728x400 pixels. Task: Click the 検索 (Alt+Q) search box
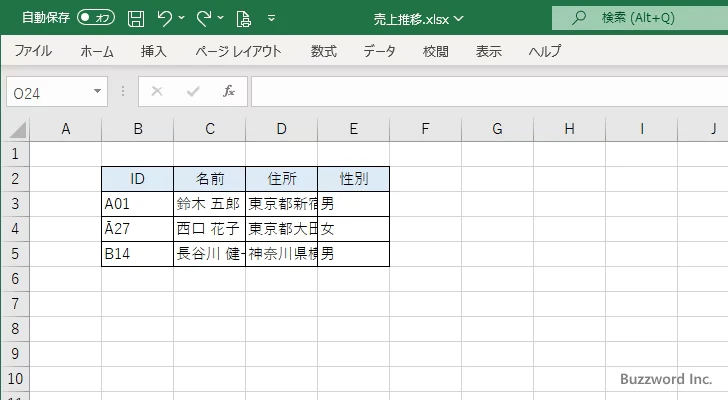[640, 18]
